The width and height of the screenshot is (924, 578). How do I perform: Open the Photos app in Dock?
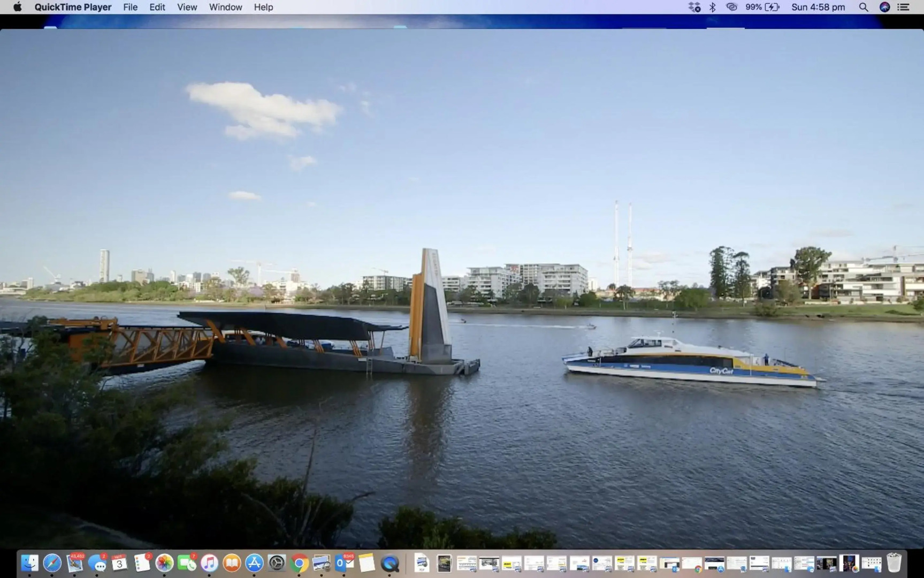pyautogui.click(x=164, y=563)
